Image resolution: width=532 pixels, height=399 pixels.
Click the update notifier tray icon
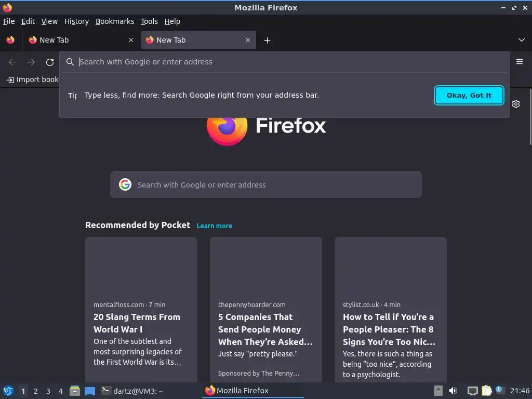tap(499, 390)
